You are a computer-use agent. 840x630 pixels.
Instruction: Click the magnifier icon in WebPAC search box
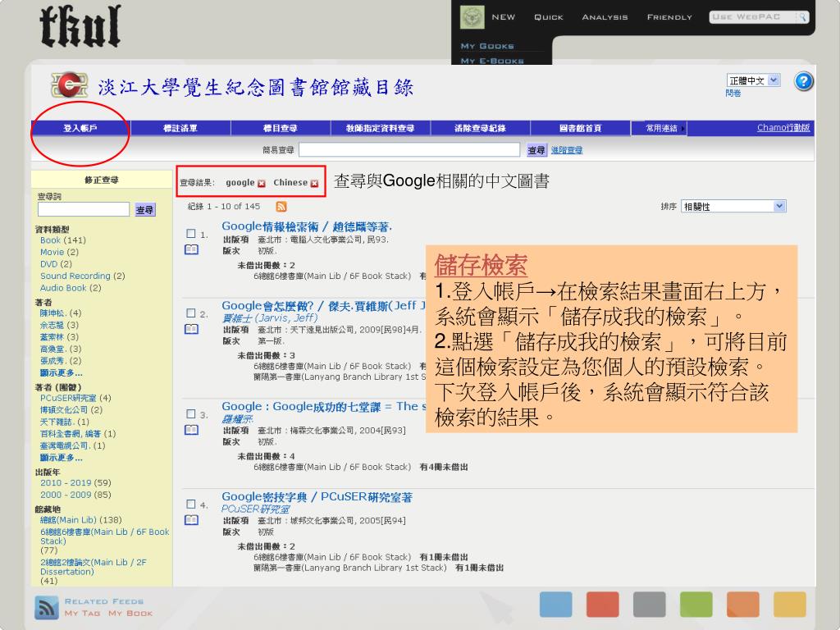pos(802,17)
